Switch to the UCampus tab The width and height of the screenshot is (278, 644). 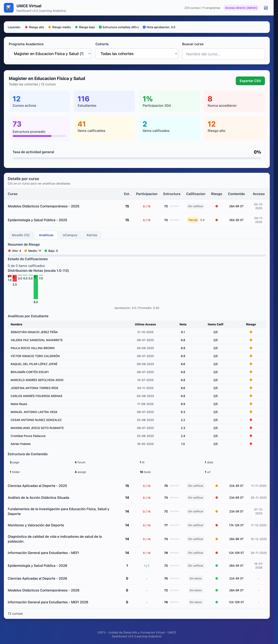pyautogui.click(x=70, y=235)
